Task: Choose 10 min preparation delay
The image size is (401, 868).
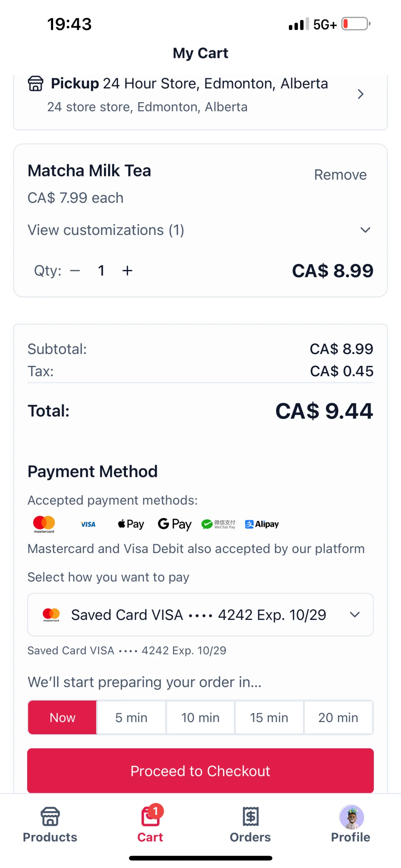Action: coord(200,718)
